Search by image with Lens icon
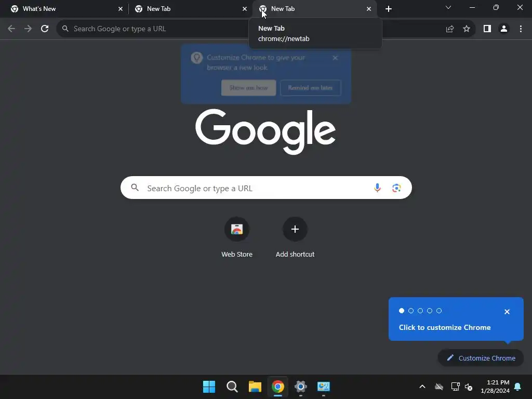The height and width of the screenshot is (399, 532). click(396, 188)
